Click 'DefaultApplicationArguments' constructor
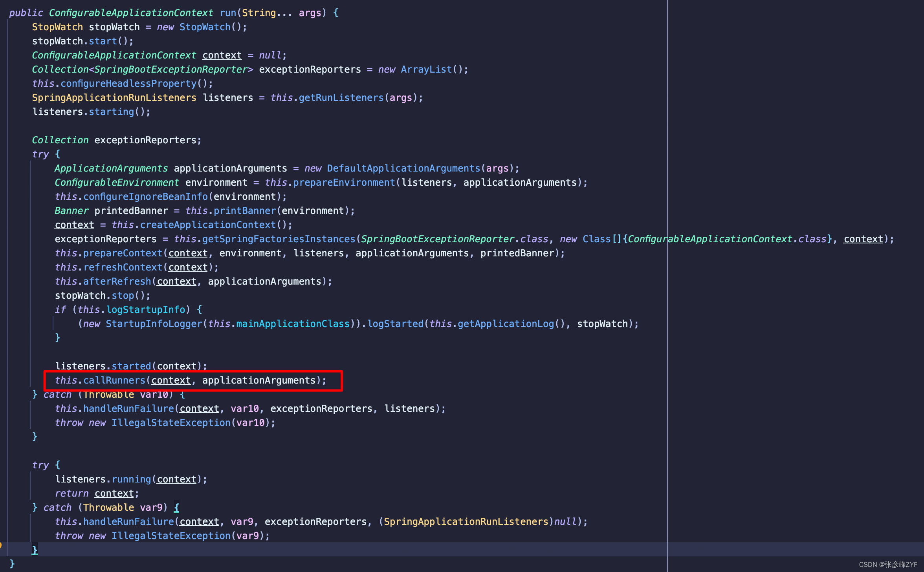The width and height of the screenshot is (924, 572). click(x=403, y=168)
